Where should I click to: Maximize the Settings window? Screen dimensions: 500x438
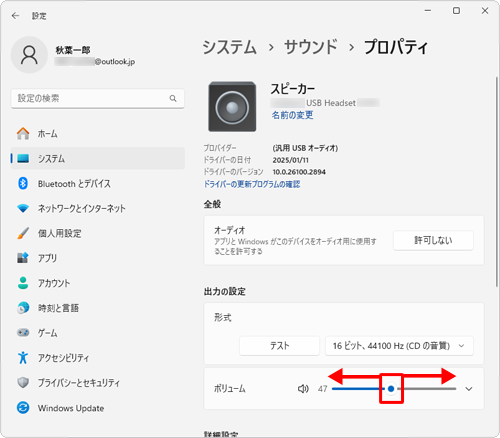(x=456, y=11)
